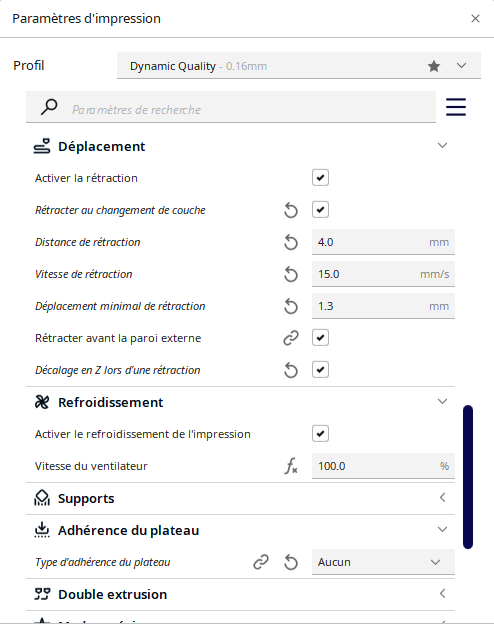Screen dimensions: 494x625
Task: Click the Vitesse de rétraction label
Action: [x=84, y=274]
